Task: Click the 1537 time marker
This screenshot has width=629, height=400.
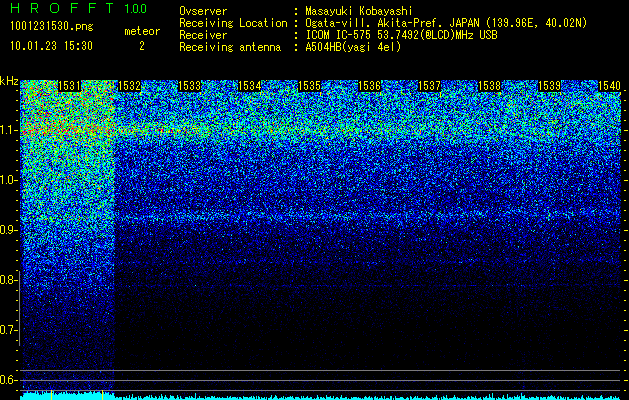Action: point(429,86)
